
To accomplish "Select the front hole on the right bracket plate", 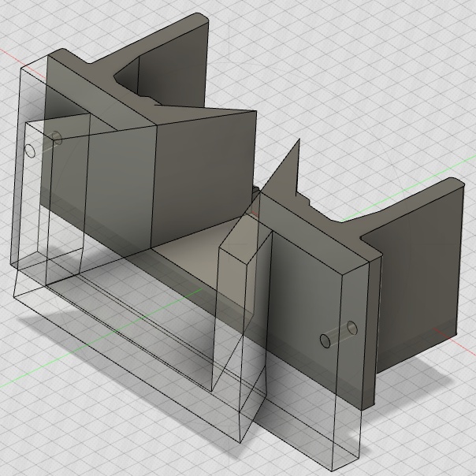I will (325, 341).
